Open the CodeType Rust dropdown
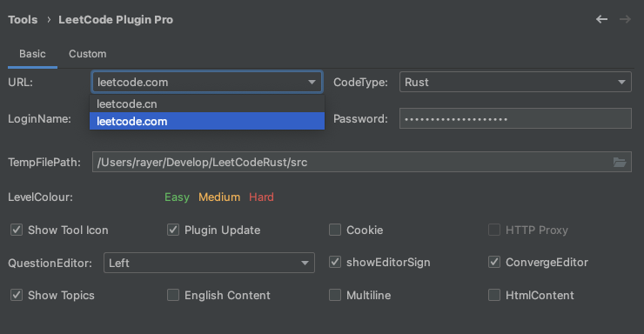The height and width of the screenshot is (334, 644). (x=515, y=82)
